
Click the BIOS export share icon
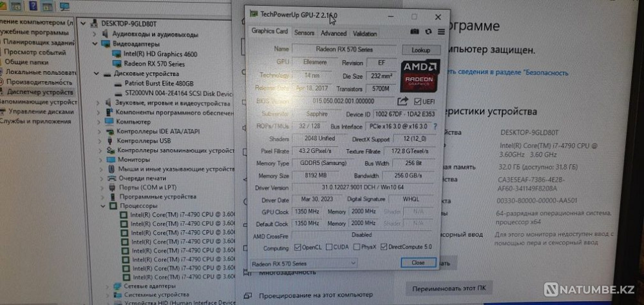[403, 101]
